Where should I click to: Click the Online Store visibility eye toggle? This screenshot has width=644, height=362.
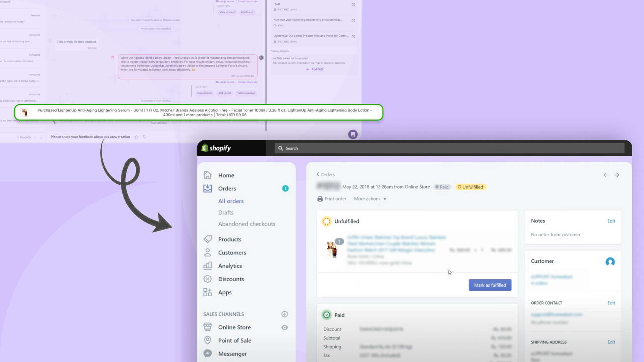point(285,327)
